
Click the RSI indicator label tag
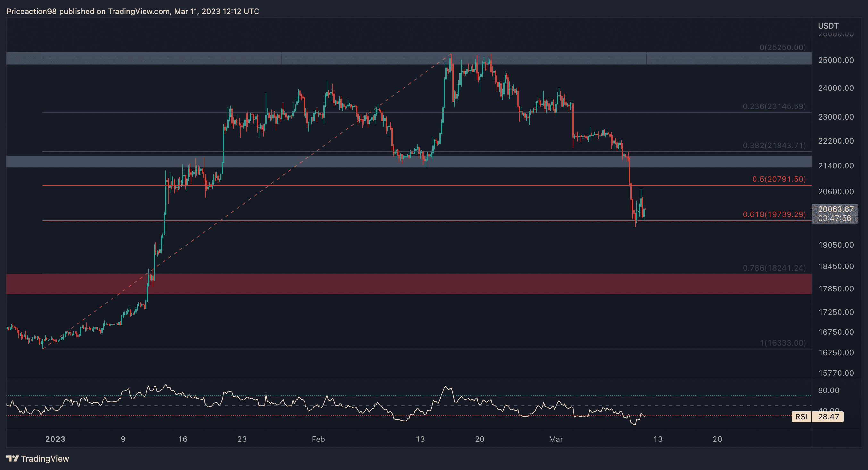[801, 417]
